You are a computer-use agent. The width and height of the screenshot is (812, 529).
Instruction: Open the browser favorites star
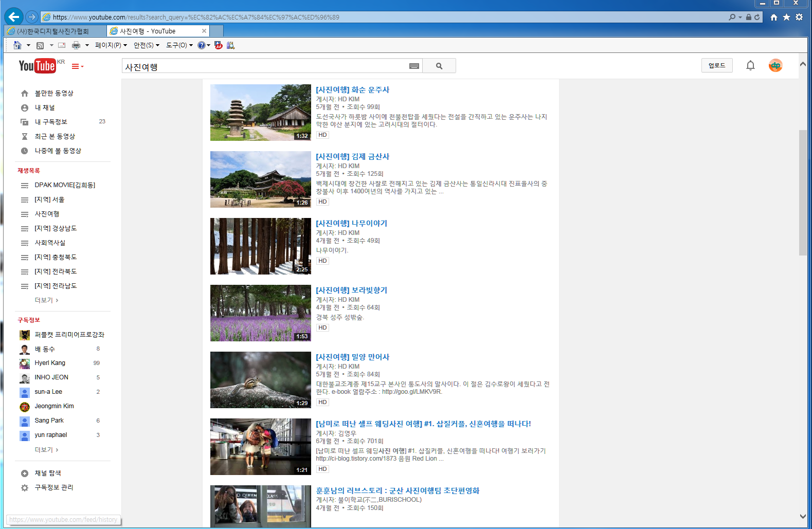[786, 17]
